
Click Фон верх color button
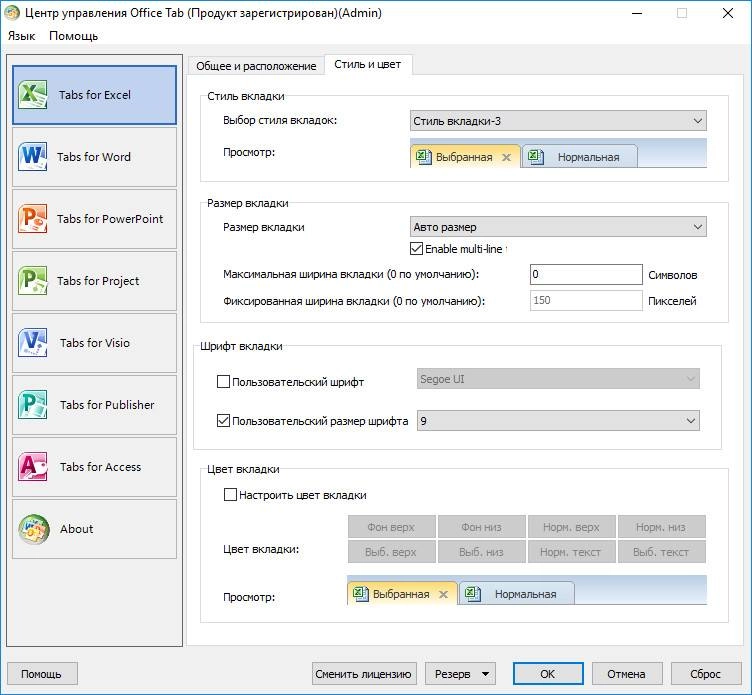[x=391, y=527]
